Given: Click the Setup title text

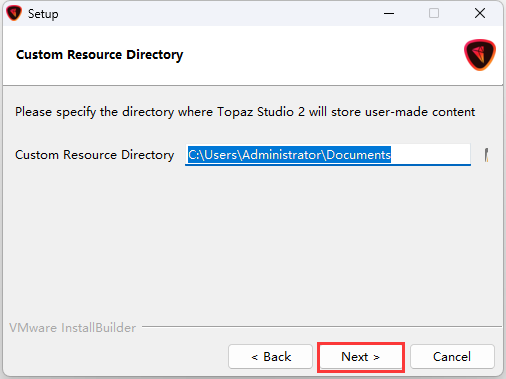Looking at the screenshot, I should pyautogui.click(x=43, y=14).
